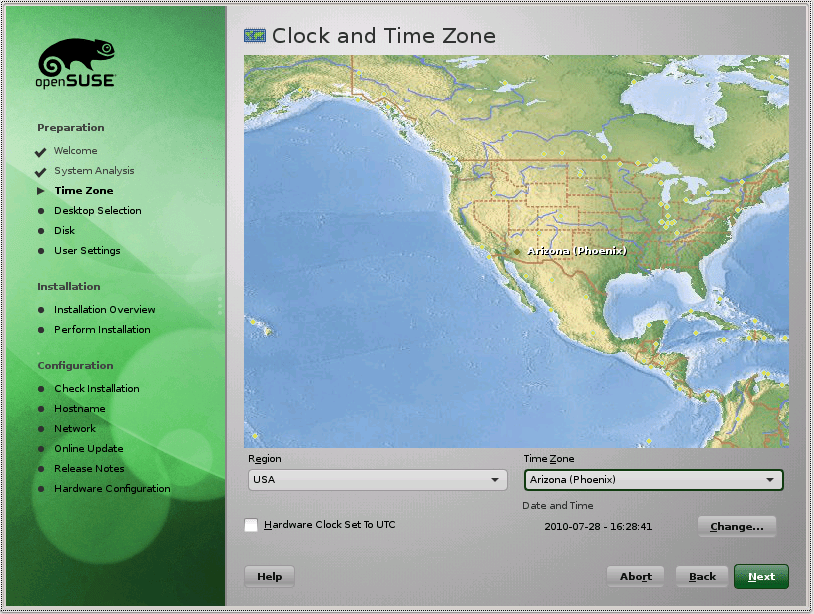Click the checkmark icon next to Welcome
This screenshot has width=814, height=614.
[x=40, y=150]
